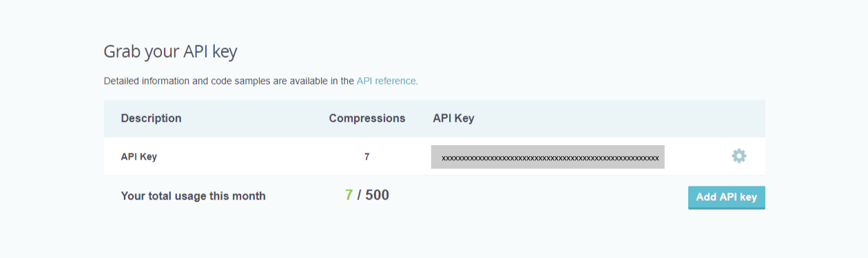The width and height of the screenshot is (868, 258).
Task: Open the gear settings for the API key
Action: pos(738,156)
